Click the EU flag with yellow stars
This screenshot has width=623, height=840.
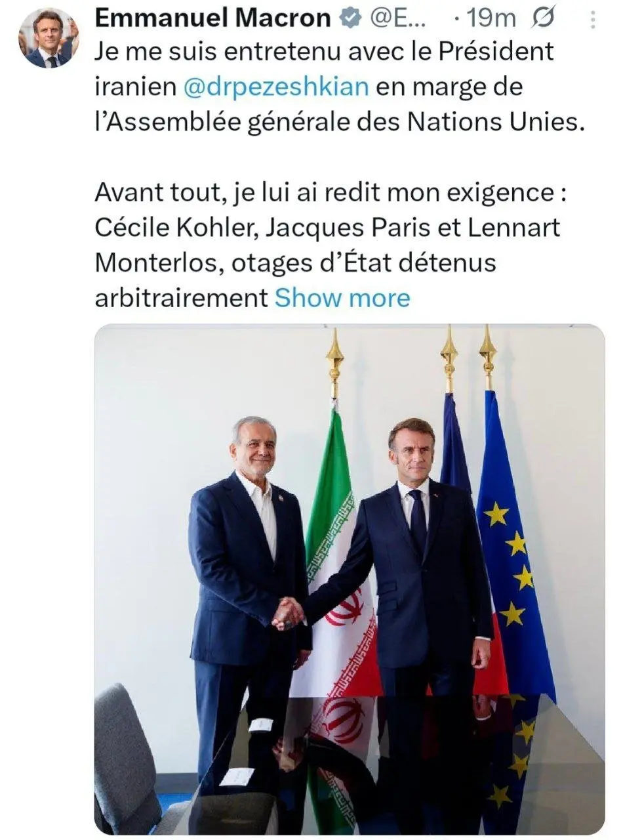pos(515,558)
